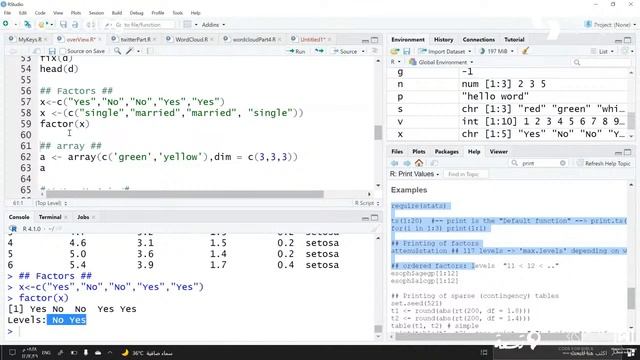This screenshot has width=640, height=360.
Task: Switch to the MyKeys.R editor tab
Action: (x=29, y=40)
